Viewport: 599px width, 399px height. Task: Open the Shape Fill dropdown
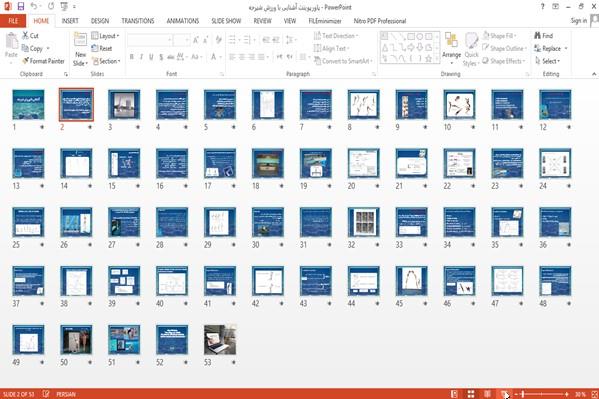pos(500,36)
